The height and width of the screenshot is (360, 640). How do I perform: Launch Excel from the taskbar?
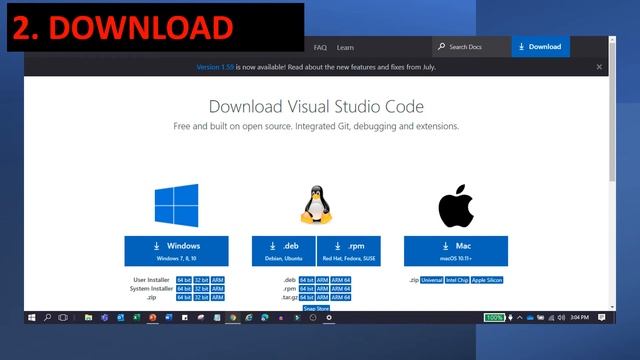pos(136,318)
